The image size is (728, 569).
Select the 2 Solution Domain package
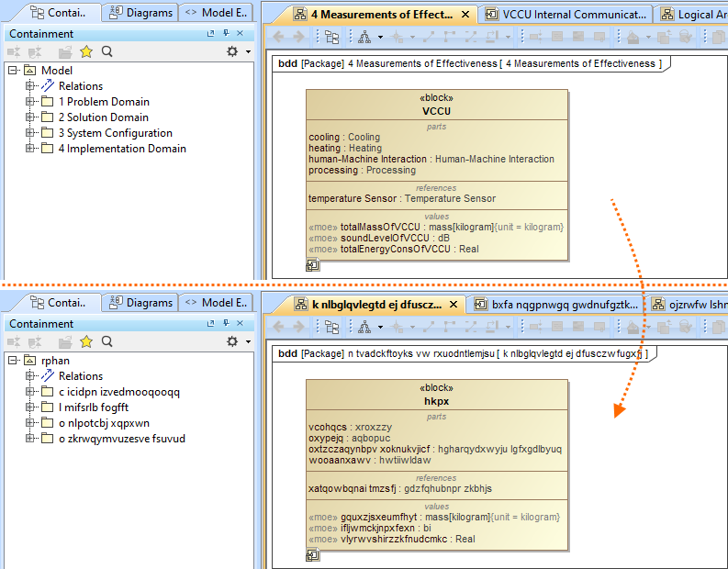click(103, 117)
